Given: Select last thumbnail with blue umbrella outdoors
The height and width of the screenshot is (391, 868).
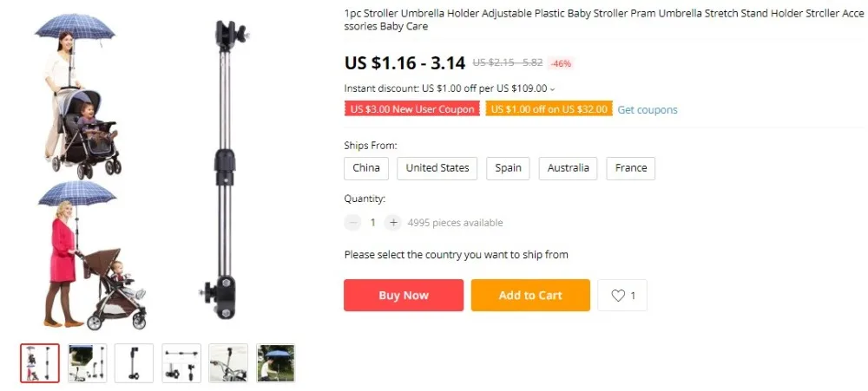Looking at the screenshot, I should (276, 362).
